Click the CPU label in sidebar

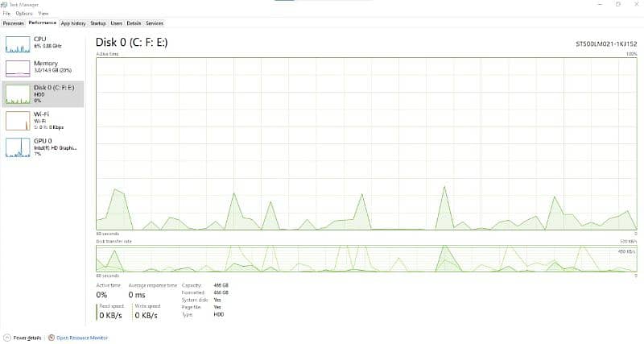39,39
